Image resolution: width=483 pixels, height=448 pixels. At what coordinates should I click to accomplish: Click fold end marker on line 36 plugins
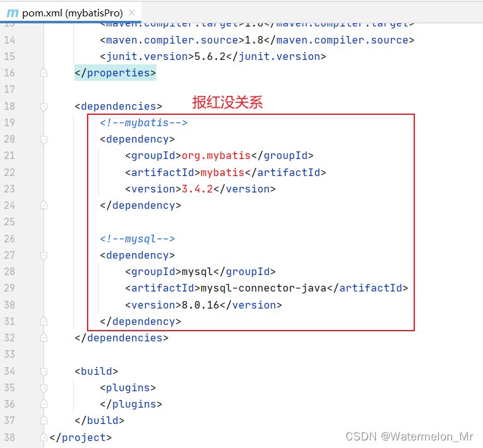click(44, 404)
